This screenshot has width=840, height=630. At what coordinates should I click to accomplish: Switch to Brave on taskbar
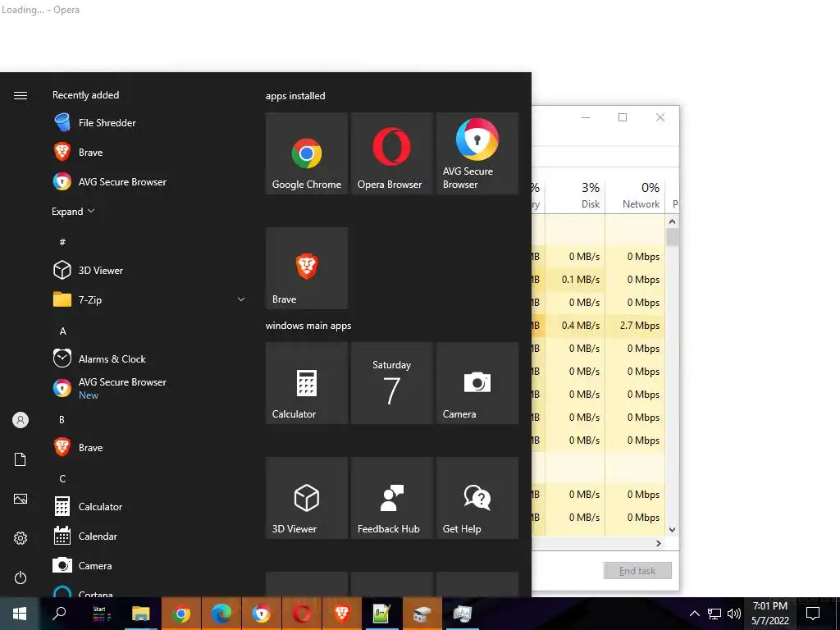point(342,614)
